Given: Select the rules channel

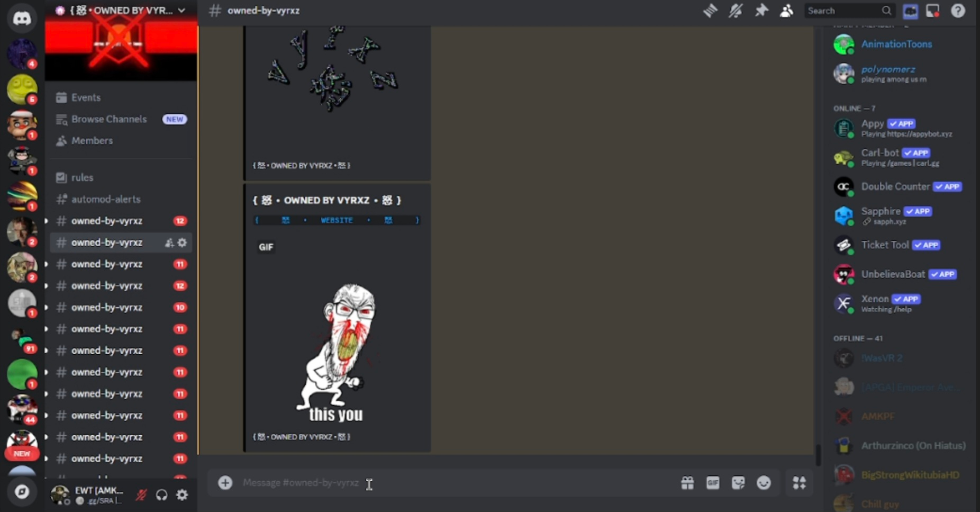Looking at the screenshot, I should click(x=82, y=177).
